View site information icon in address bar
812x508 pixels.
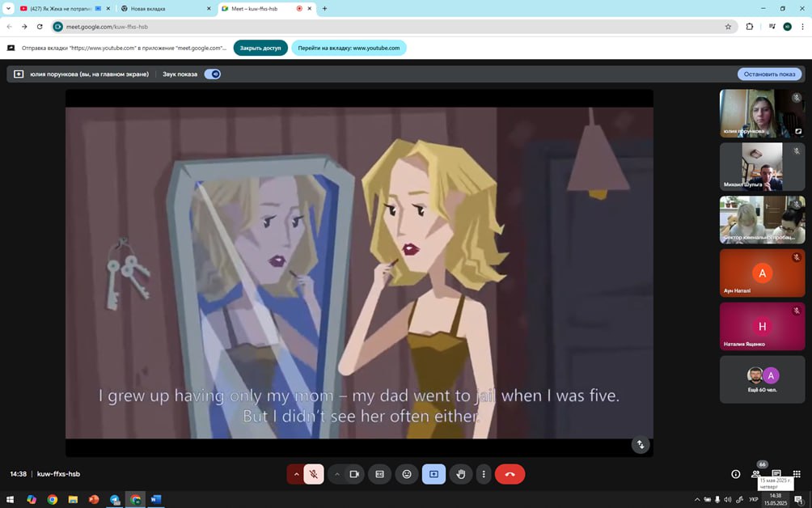click(x=58, y=27)
